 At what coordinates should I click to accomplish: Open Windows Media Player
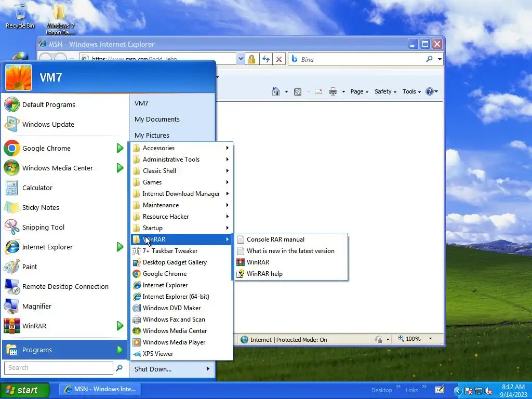(x=181, y=342)
